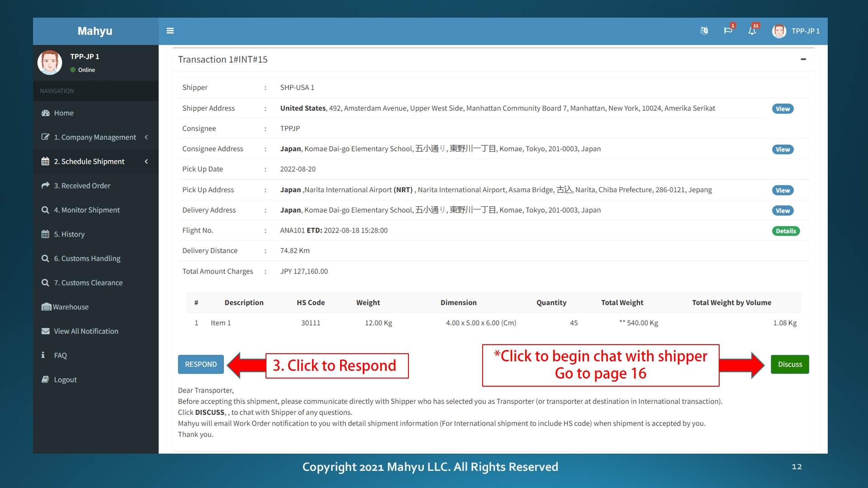
Task: Click the 1.08 Kg volume weight value
Action: 785,323
